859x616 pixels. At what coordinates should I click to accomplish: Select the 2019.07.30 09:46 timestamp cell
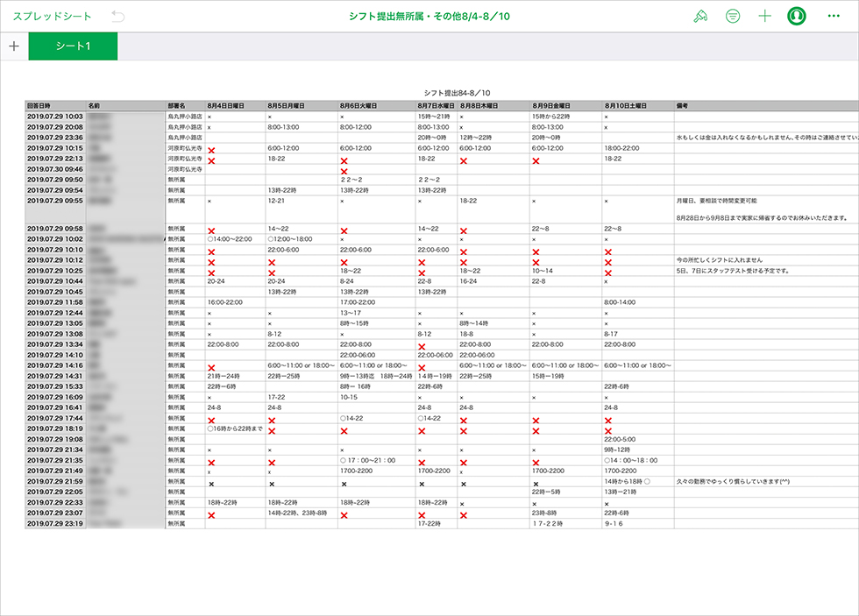[55, 169]
